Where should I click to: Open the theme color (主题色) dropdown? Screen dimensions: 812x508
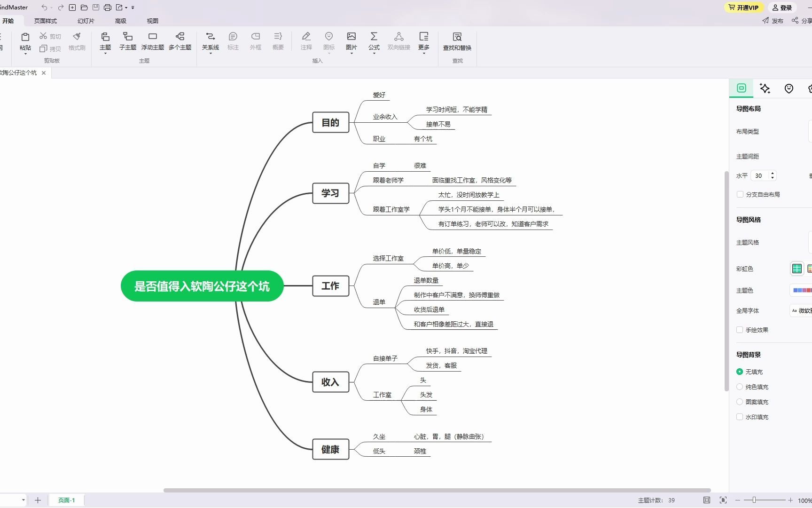point(801,290)
